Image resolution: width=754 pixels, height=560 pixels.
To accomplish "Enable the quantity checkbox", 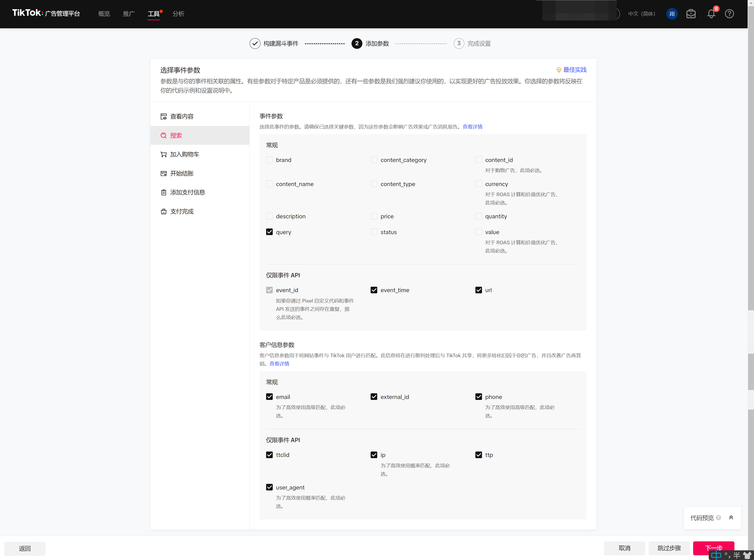I will 479,216.
